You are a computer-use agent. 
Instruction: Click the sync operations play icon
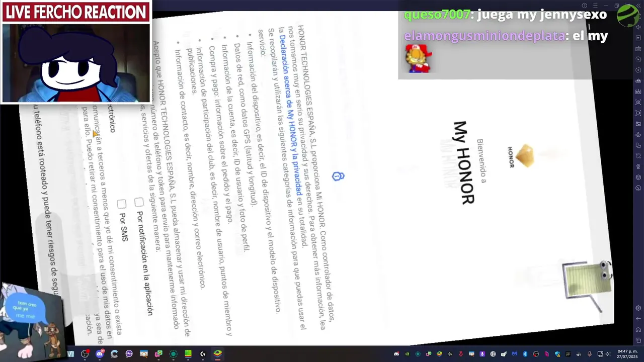(x=638, y=59)
